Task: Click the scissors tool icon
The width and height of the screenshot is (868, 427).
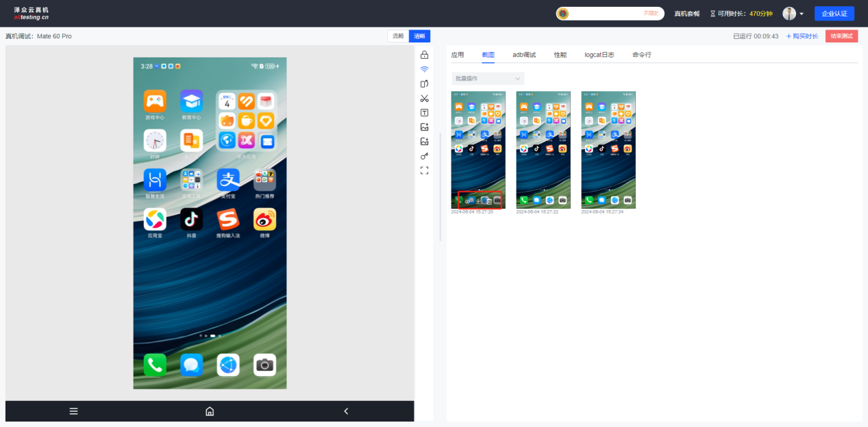Action: coord(424,99)
